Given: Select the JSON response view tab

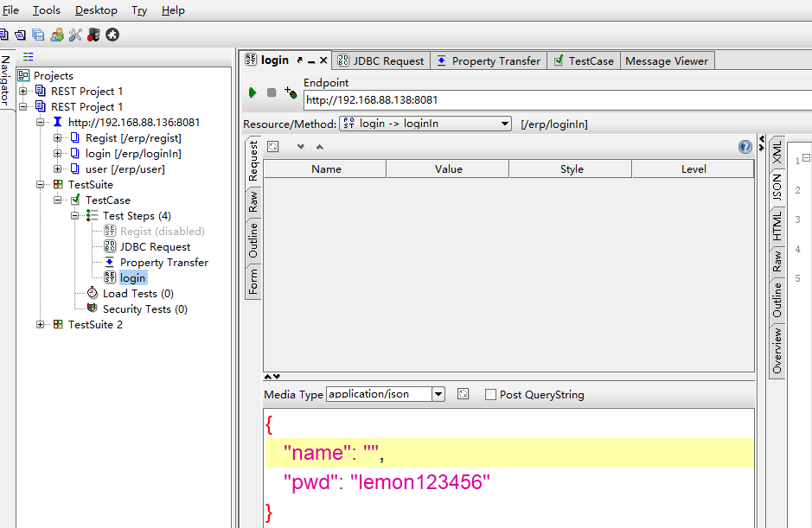Looking at the screenshot, I should (777, 187).
